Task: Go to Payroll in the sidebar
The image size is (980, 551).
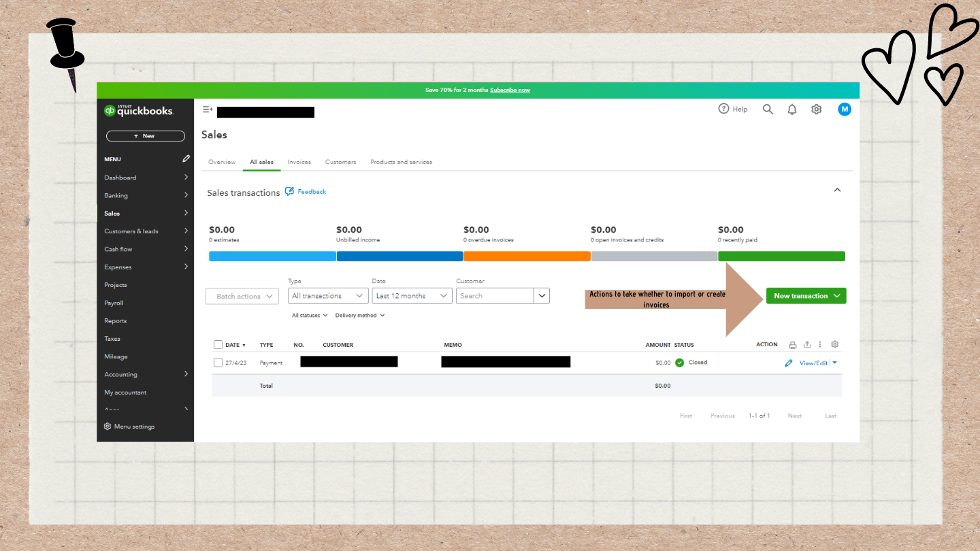Action: [114, 303]
